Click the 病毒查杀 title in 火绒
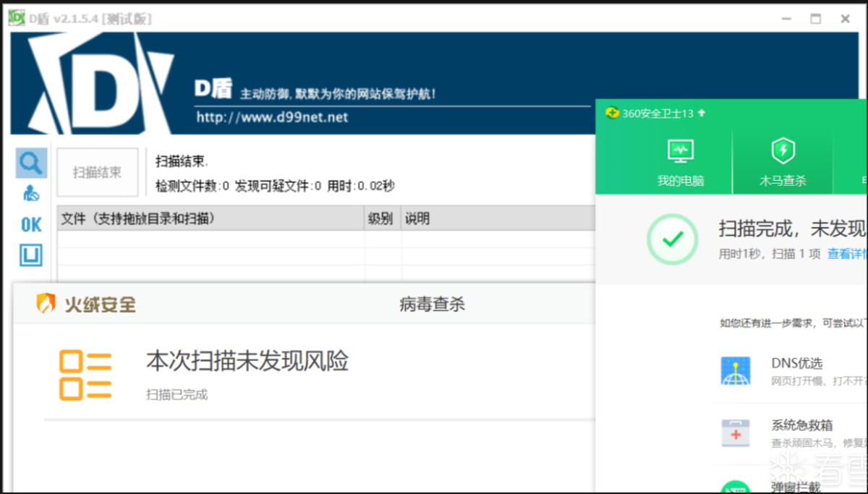This screenshot has width=868, height=494. [432, 305]
